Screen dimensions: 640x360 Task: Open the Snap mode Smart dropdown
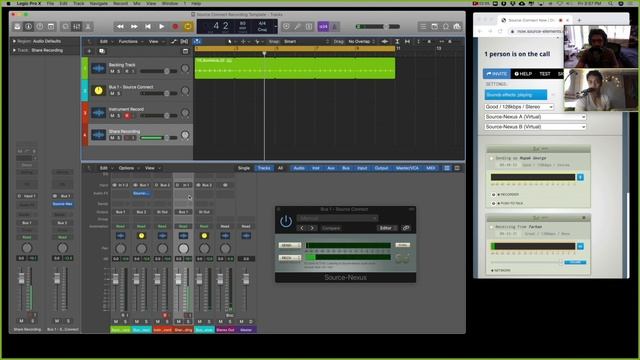pyautogui.click(x=306, y=41)
